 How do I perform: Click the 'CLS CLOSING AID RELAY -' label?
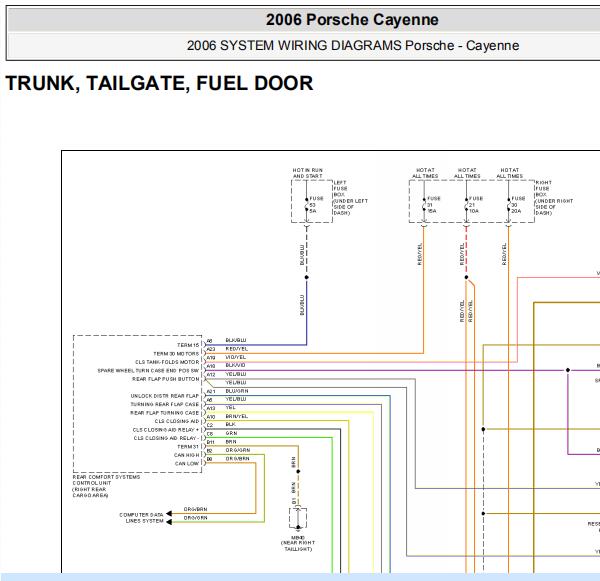click(166, 438)
